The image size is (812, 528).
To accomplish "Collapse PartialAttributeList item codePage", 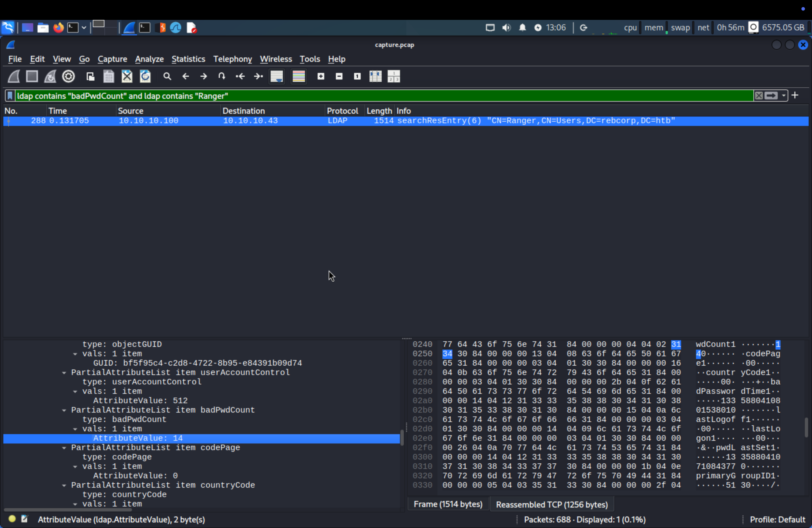I will click(x=64, y=448).
